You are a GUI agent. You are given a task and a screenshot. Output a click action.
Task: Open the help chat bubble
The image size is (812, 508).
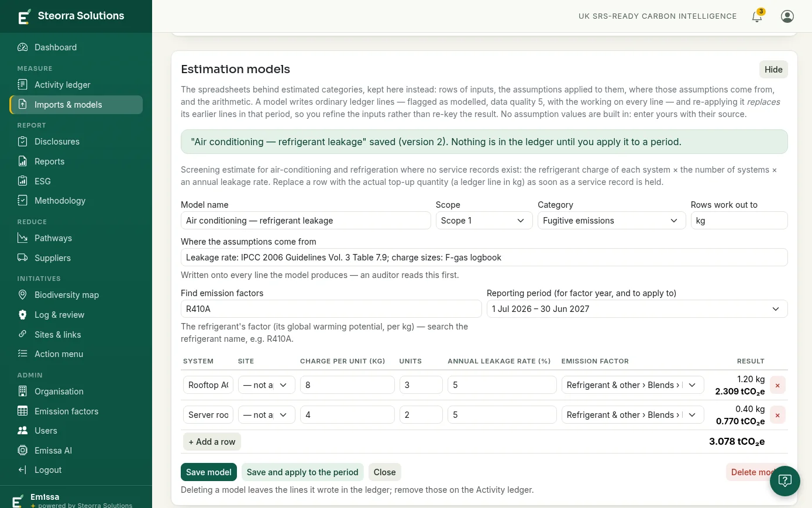(x=785, y=481)
